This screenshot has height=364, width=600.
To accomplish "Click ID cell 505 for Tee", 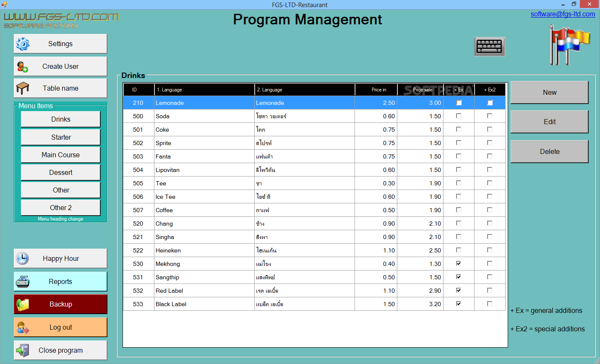I will coord(139,183).
